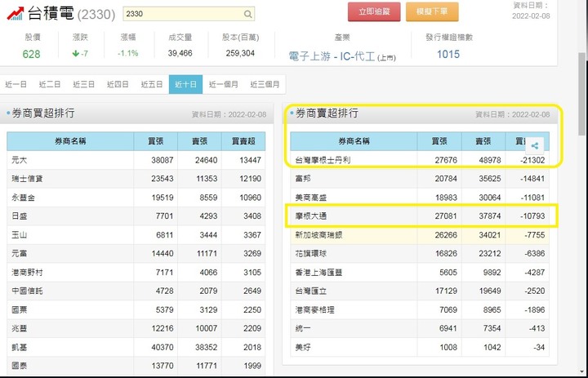This screenshot has width=588, height=378.
Task: Click 買賣超 header in buy ranking table
Action: point(243,141)
